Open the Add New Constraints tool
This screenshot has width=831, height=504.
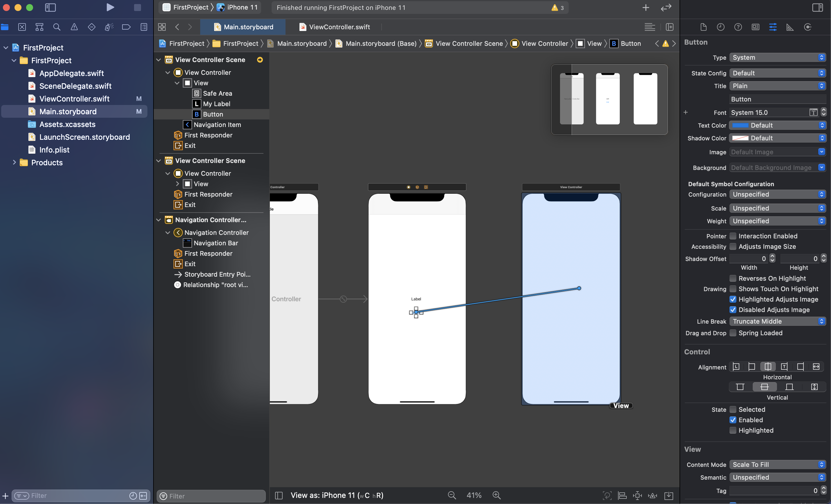637,495
